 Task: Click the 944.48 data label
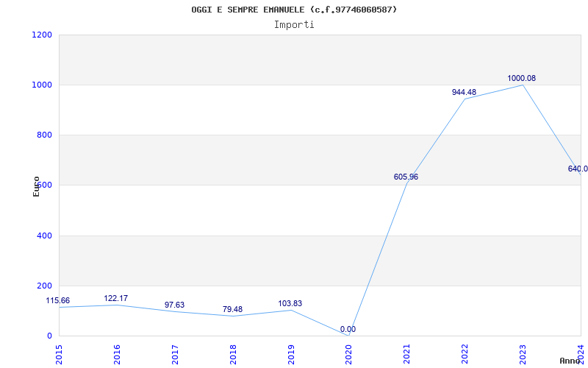coord(464,93)
